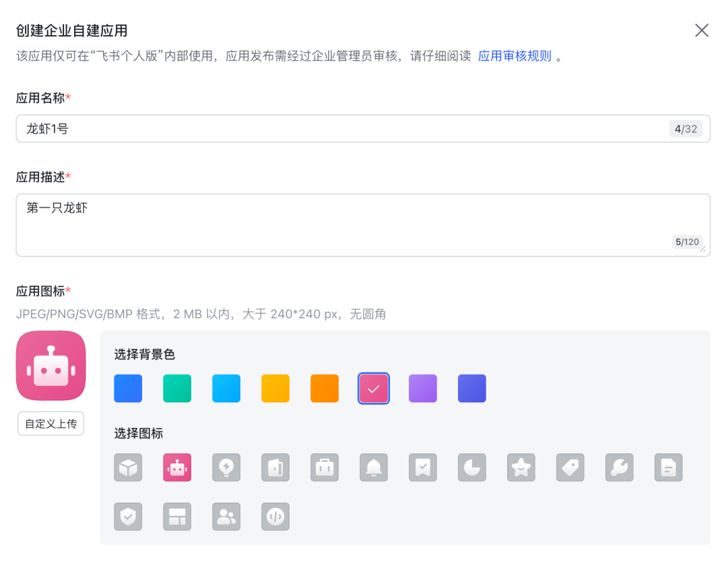Choose the pie chart icon
The height and width of the screenshot is (572, 728).
pyautogui.click(x=472, y=468)
